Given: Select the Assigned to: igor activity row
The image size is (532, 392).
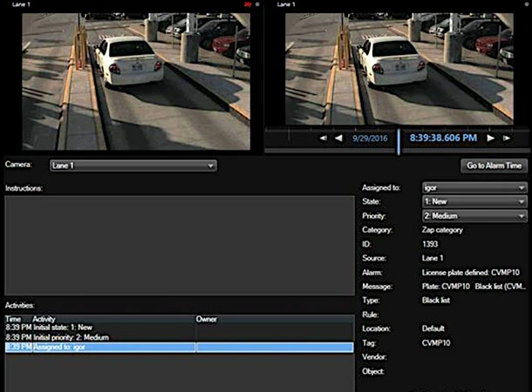Looking at the screenshot, I should click(x=179, y=348).
